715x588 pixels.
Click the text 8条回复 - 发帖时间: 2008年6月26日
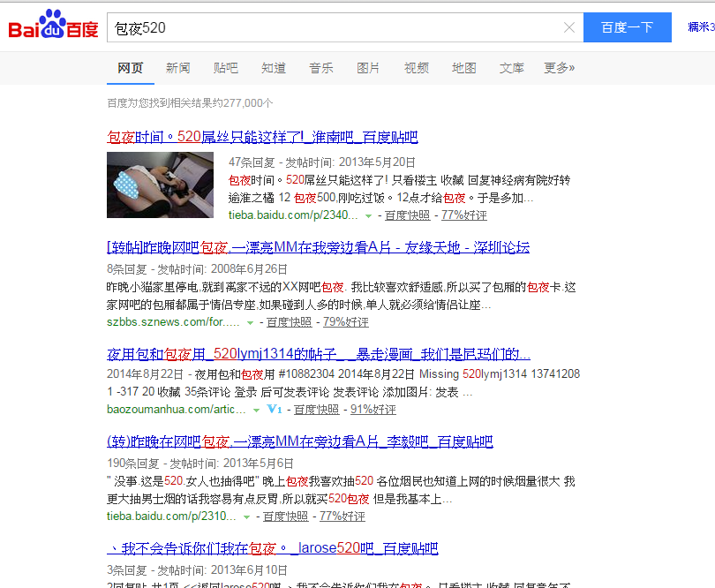(x=197, y=269)
